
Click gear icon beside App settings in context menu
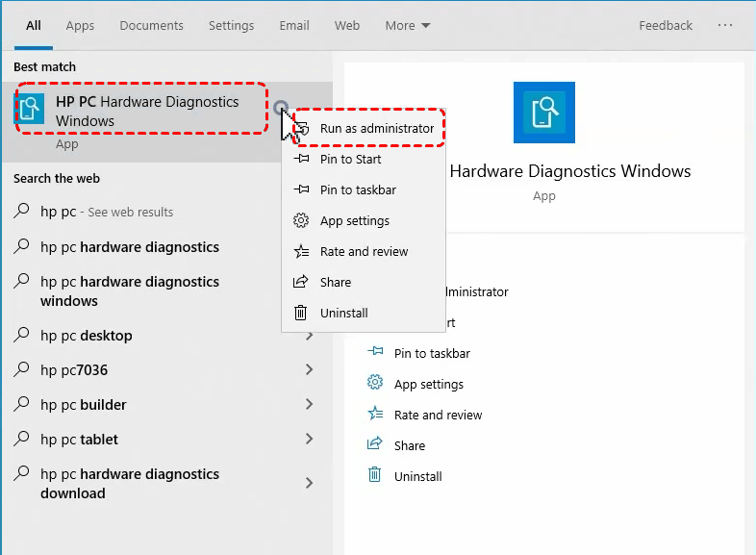point(301,220)
